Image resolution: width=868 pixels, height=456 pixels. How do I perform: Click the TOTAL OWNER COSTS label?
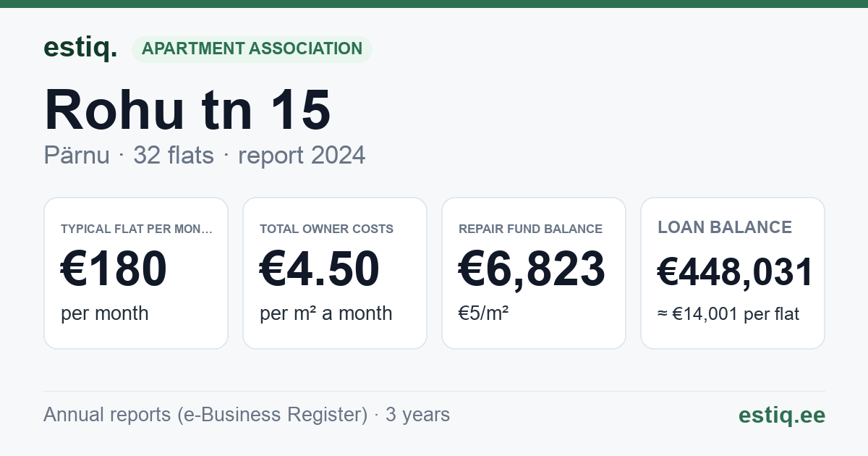click(x=326, y=229)
